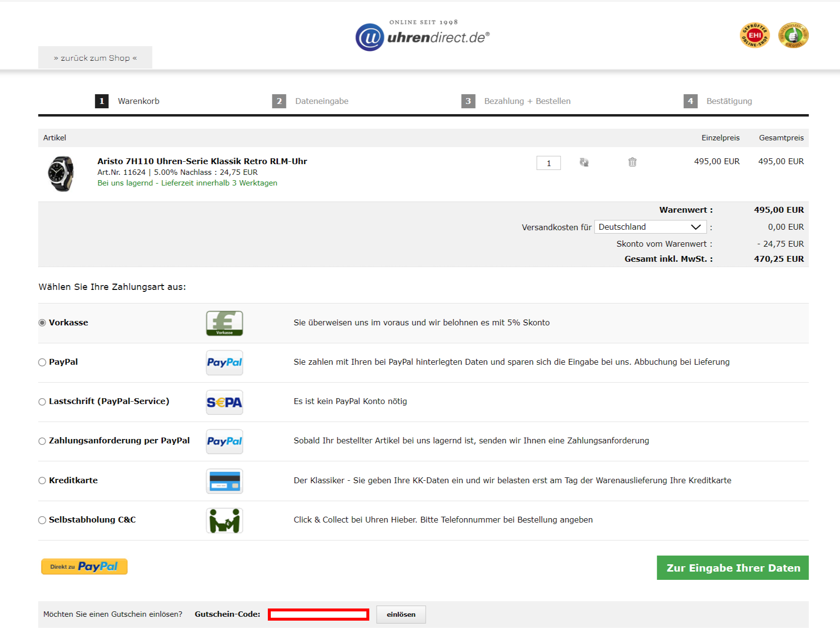Image resolution: width=840 pixels, height=642 pixels.
Task: Open the Aristo watch product thumbnail
Action: (61, 173)
